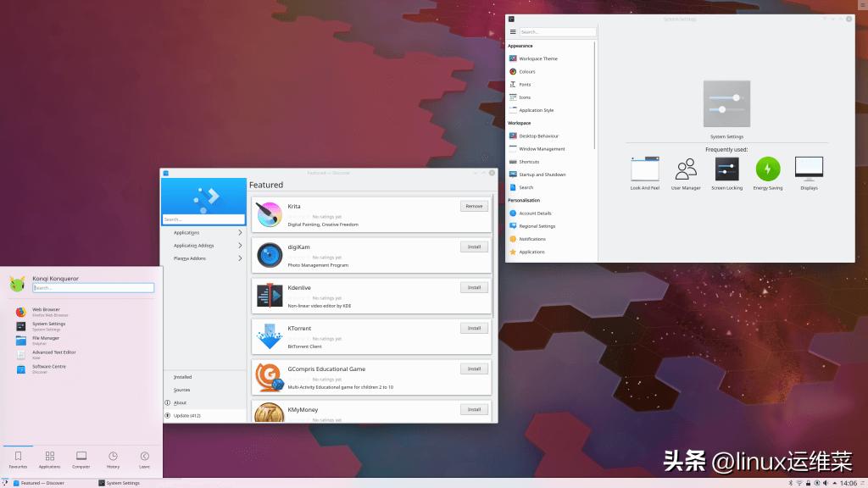Screen dimensions: 868x488
Task: Open User Manager in frequently used
Action: coord(686,173)
